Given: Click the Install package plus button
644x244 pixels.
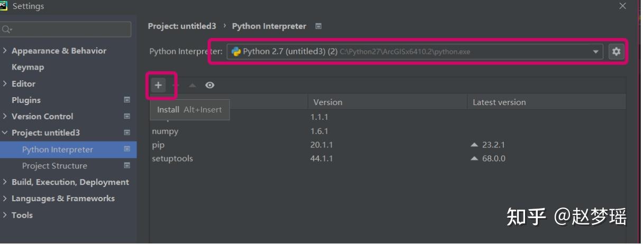Looking at the screenshot, I should tap(158, 85).
